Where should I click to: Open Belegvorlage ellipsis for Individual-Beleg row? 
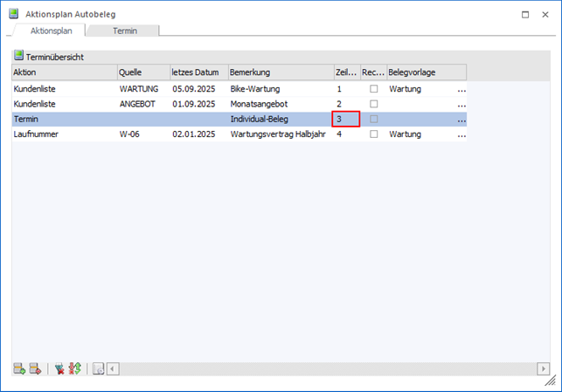tap(461, 120)
